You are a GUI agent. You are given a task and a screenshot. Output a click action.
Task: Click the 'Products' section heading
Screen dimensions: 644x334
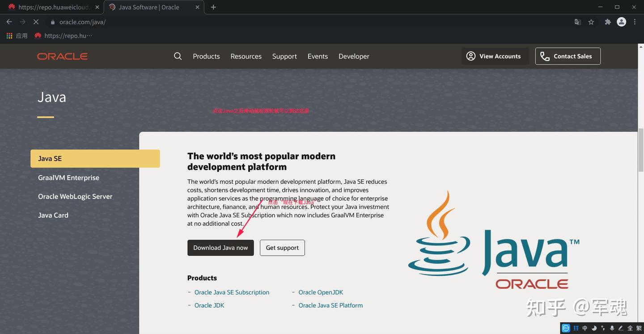tap(202, 278)
